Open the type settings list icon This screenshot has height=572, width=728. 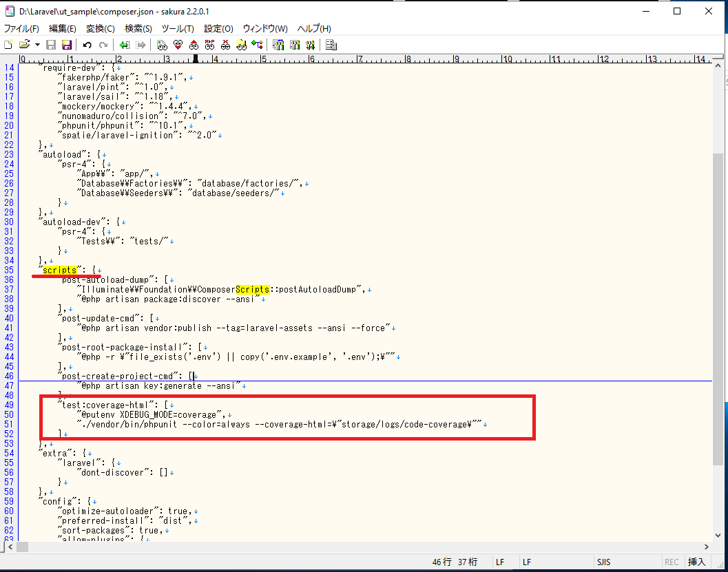(278, 45)
